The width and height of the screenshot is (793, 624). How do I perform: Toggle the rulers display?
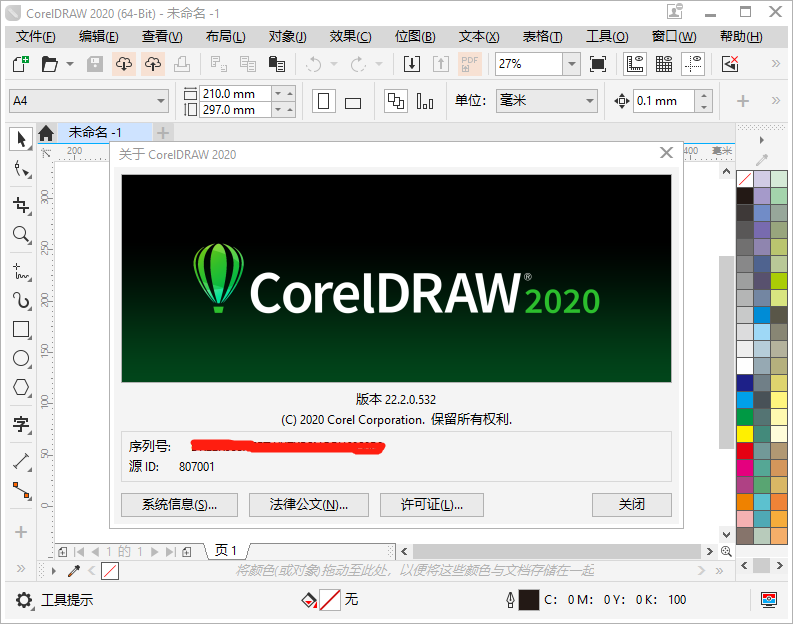tap(635, 64)
